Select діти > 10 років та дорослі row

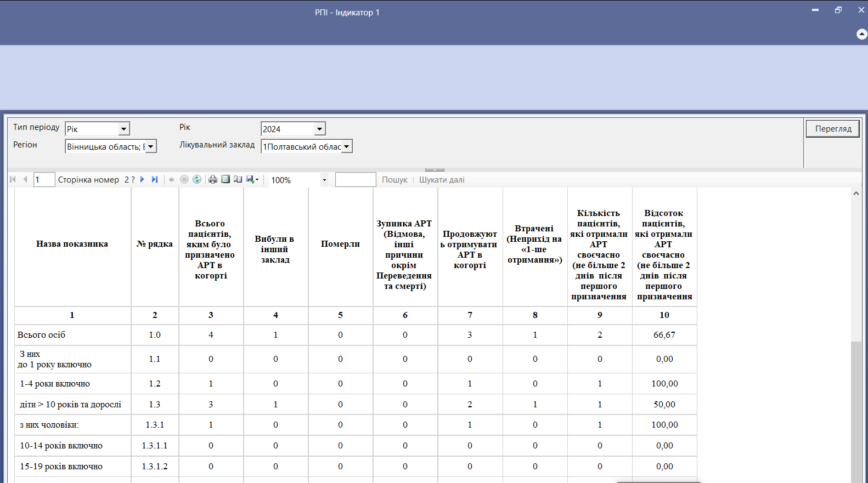click(x=71, y=405)
